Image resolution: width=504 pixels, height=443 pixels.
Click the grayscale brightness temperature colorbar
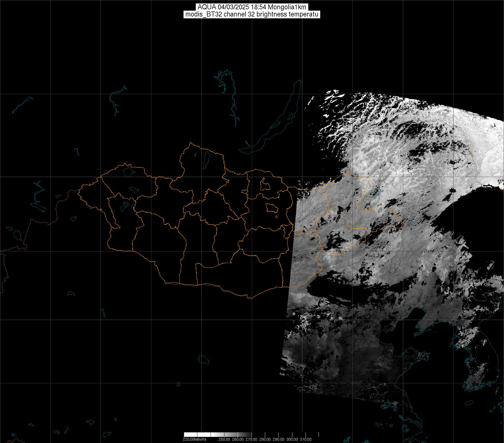(x=251, y=434)
